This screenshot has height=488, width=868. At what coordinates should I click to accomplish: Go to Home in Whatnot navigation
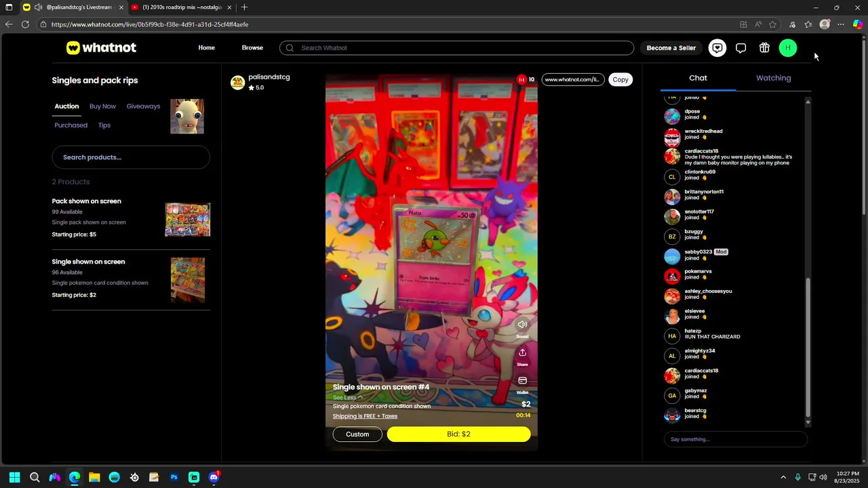(x=206, y=48)
